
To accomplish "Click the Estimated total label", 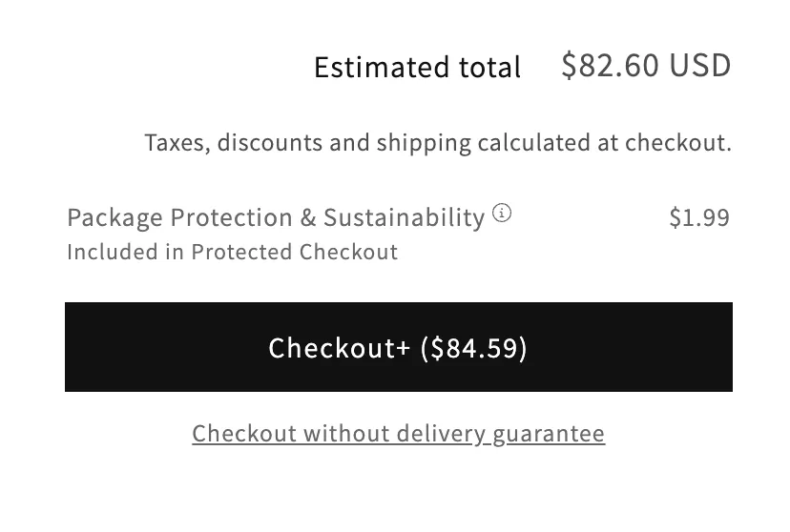I will (x=417, y=68).
